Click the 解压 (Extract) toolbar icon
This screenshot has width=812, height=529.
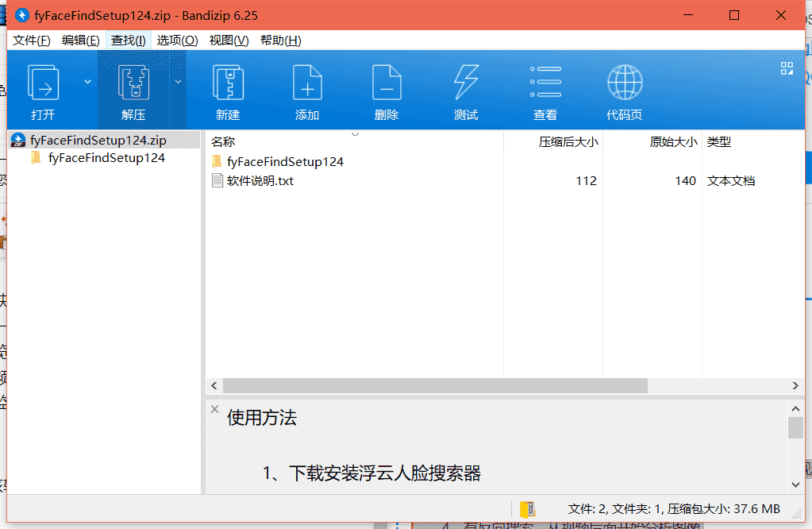133,83
